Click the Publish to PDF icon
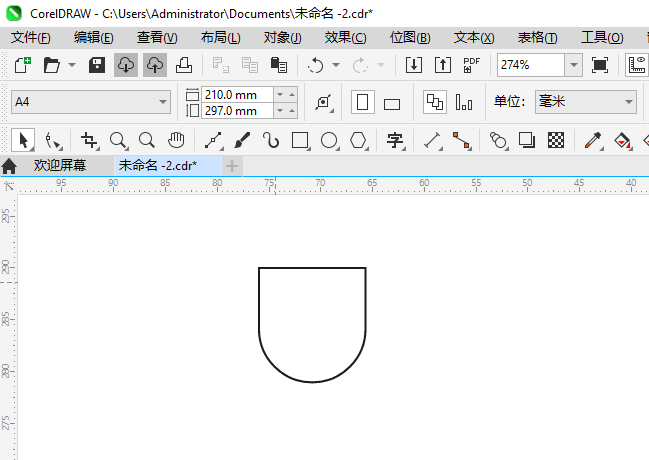 [x=471, y=65]
